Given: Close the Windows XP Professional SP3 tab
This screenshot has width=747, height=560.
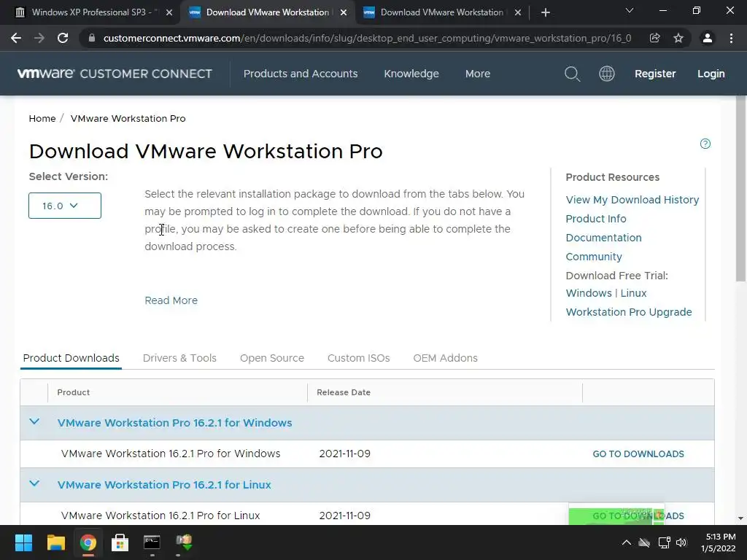Looking at the screenshot, I should 169,12.
